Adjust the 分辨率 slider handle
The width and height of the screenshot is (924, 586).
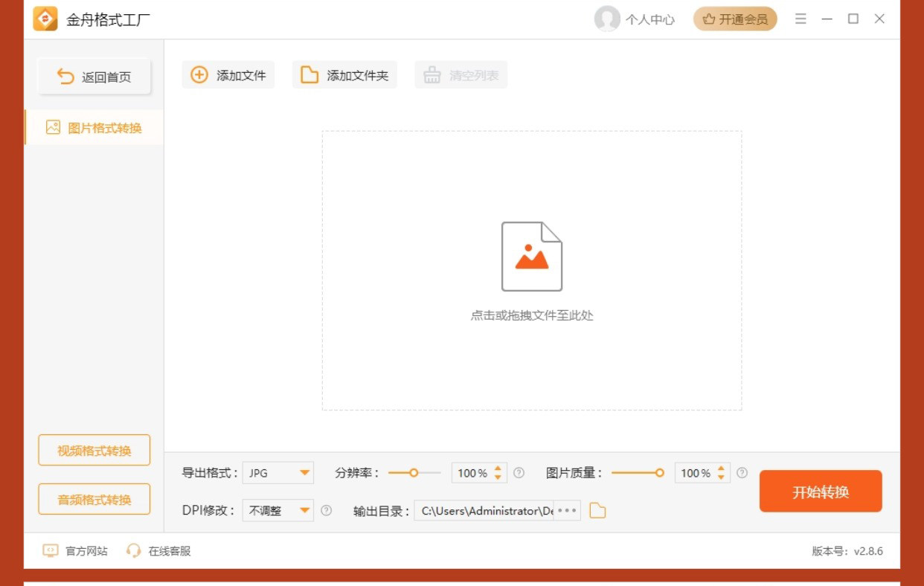[414, 472]
